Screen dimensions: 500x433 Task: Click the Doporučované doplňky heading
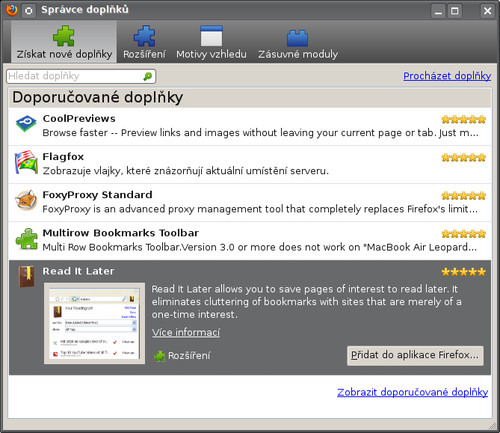pyautogui.click(x=98, y=97)
